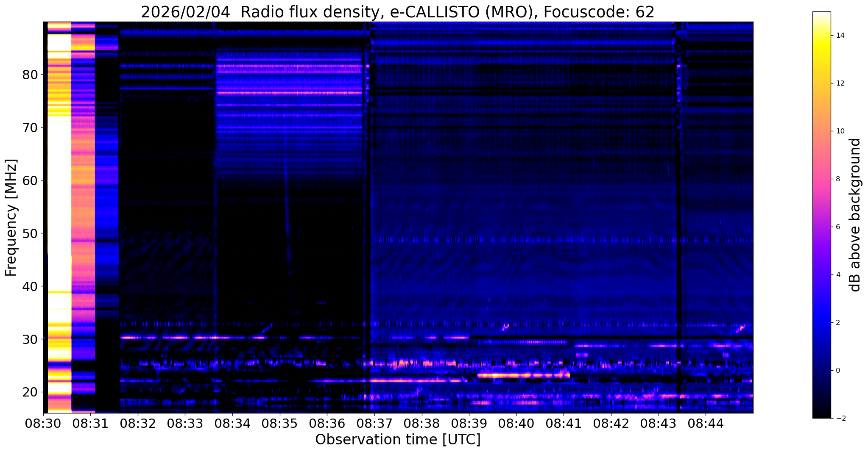Click the colorbar near 2 dB blue
The height and width of the screenshot is (452, 868).
[x=821, y=322]
